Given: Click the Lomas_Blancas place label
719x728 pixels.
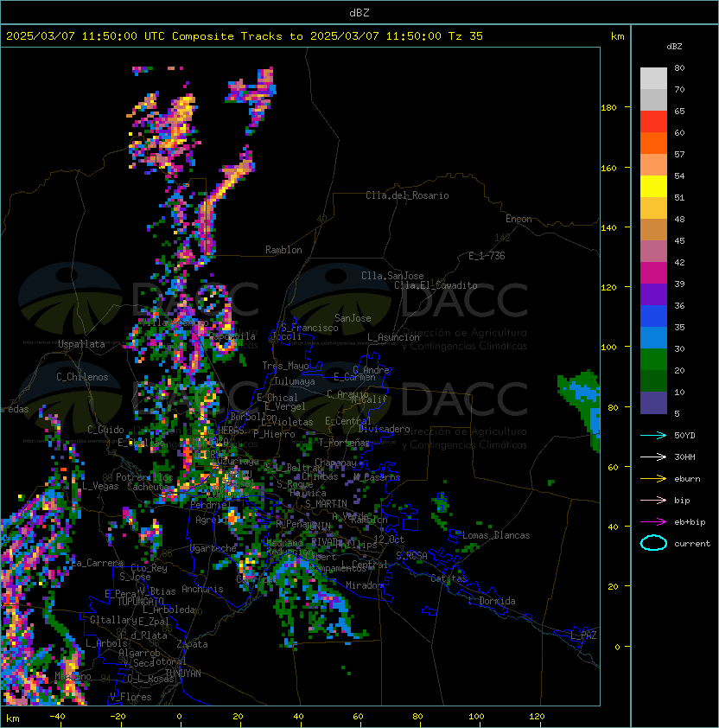Looking at the screenshot, I should point(496,535).
